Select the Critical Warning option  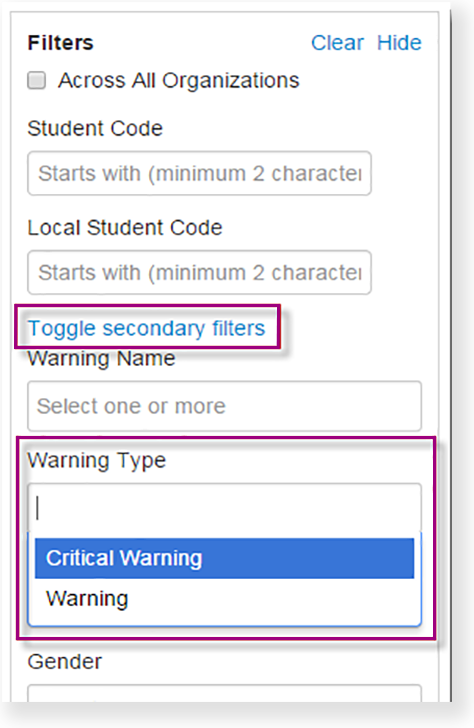click(x=224, y=558)
